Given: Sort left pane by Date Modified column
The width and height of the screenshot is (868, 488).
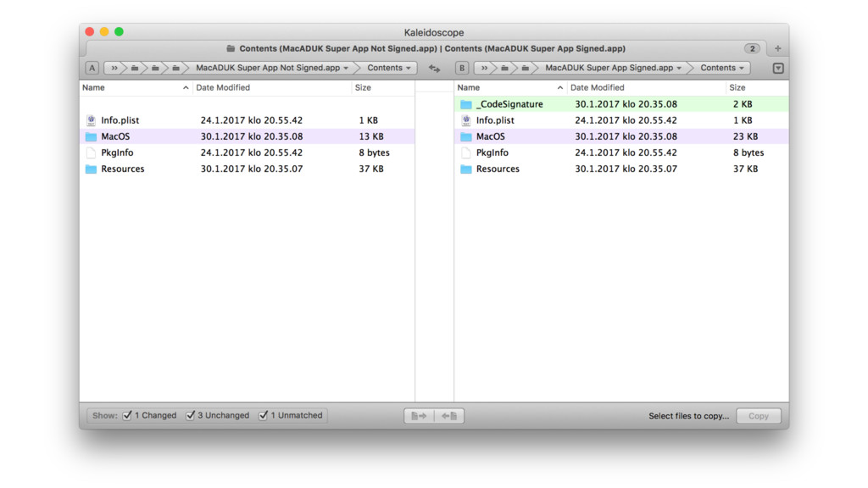Looking at the screenshot, I should click(x=272, y=87).
